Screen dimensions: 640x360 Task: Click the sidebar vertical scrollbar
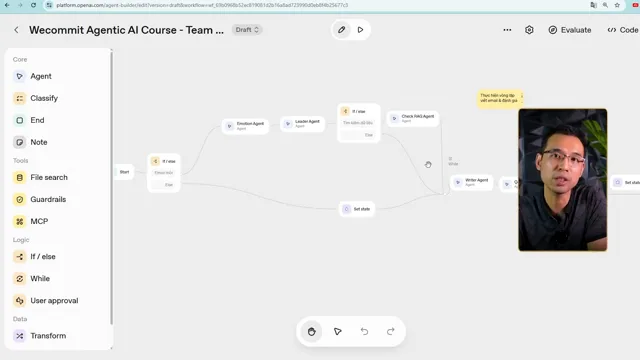pyautogui.click(x=111, y=187)
